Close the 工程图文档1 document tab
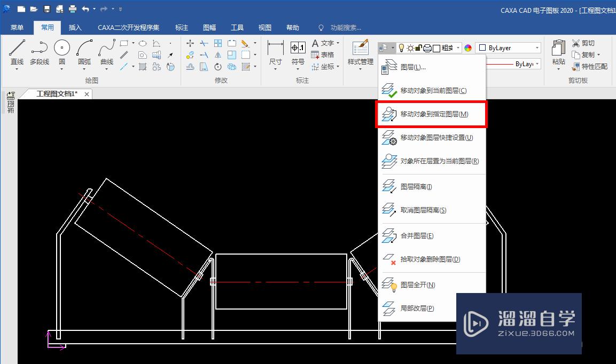This screenshot has height=364, width=616. coord(87,94)
